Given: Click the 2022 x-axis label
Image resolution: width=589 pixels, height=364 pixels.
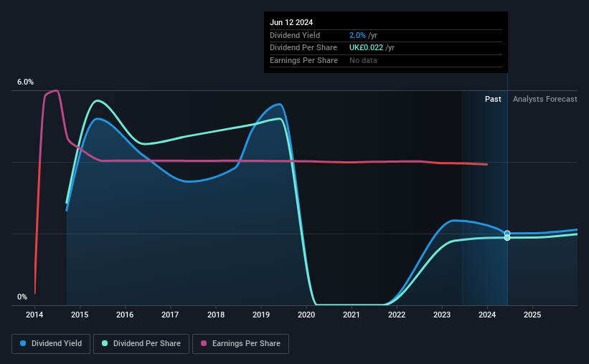Looking at the screenshot, I should point(397,315).
